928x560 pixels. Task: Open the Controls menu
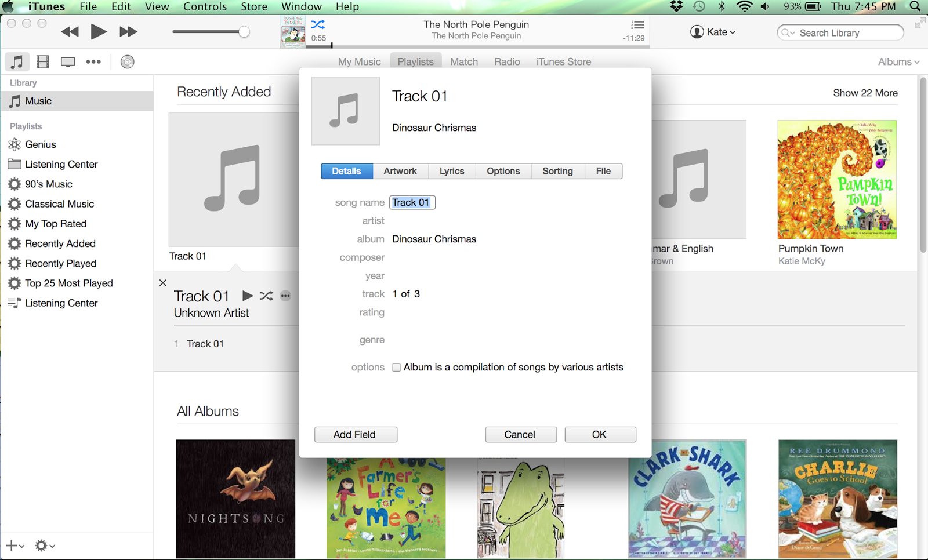[x=205, y=7]
